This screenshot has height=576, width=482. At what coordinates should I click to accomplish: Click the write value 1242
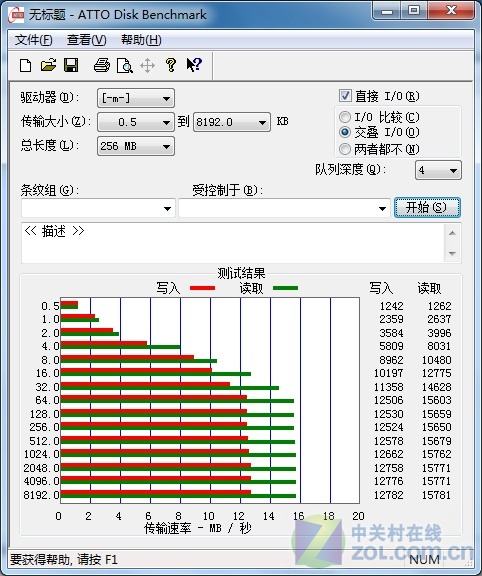pos(391,306)
